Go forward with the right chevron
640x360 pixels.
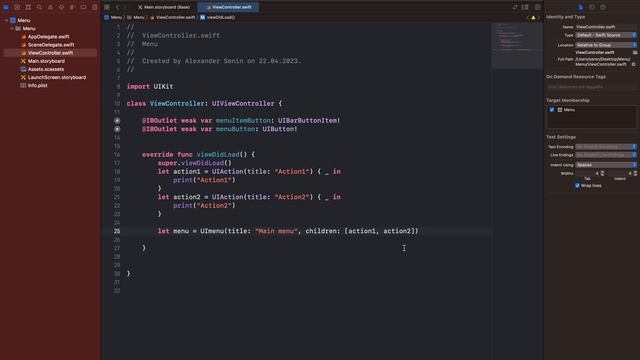point(125,7)
